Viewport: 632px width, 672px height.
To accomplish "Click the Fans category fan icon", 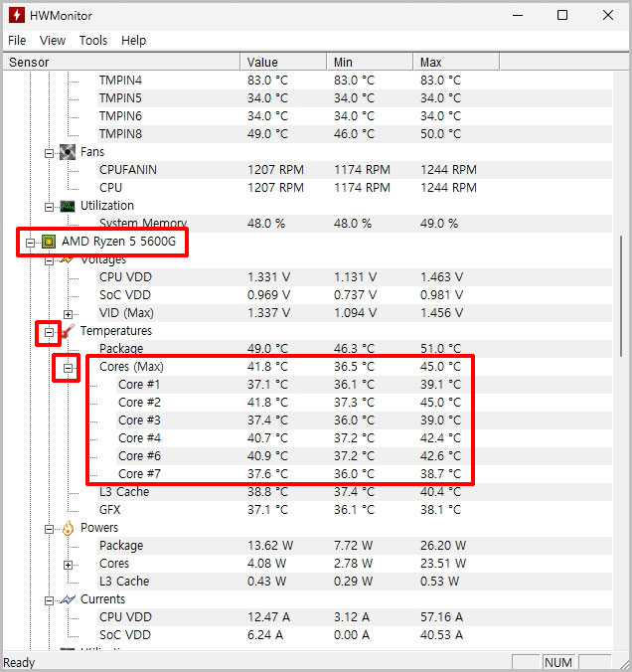I will 68,152.
